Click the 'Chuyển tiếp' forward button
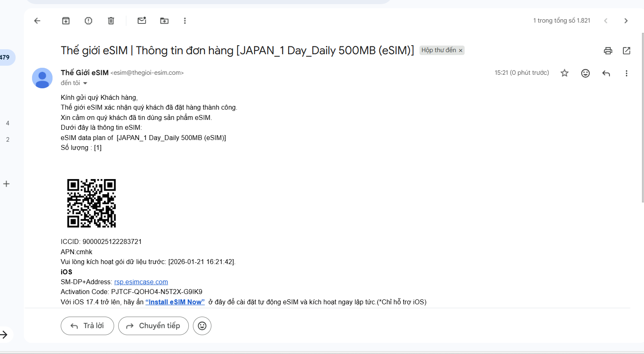The width and height of the screenshot is (644, 354). (154, 326)
